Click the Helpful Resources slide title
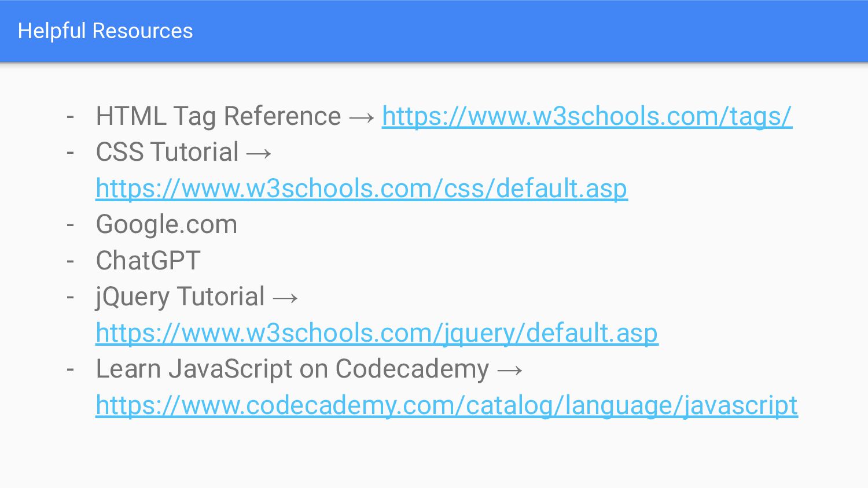 tap(105, 31)
